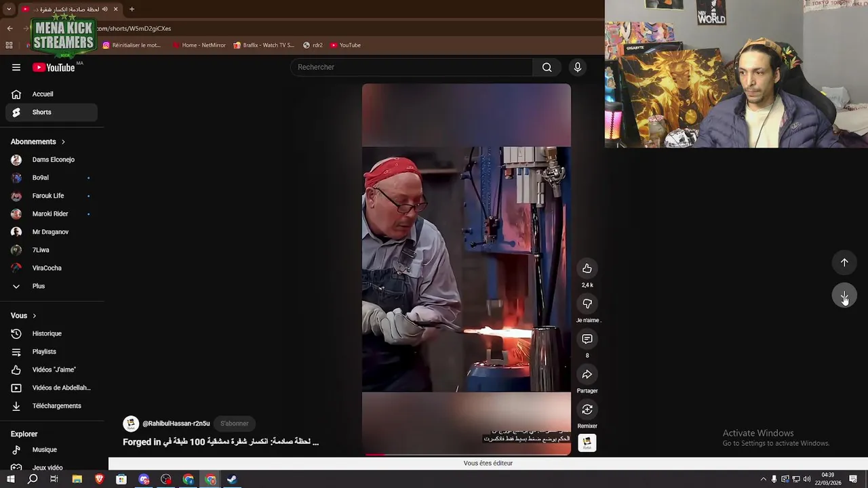
Task: Open Maroki Rider subscription channel
Action: point(52,213)
